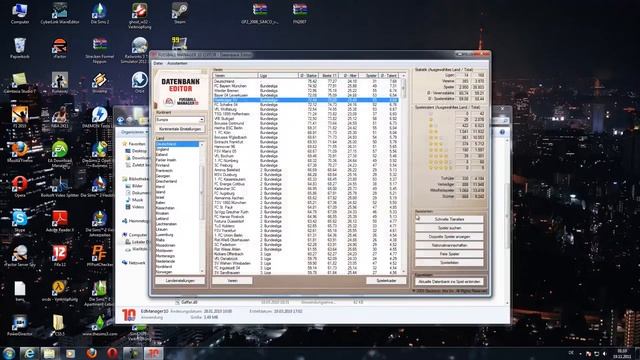Image resolution: width=640 pixels, height=360 pixels.
Task: Click the club list vertical scrollbar
Action: (x=404, y=174)
